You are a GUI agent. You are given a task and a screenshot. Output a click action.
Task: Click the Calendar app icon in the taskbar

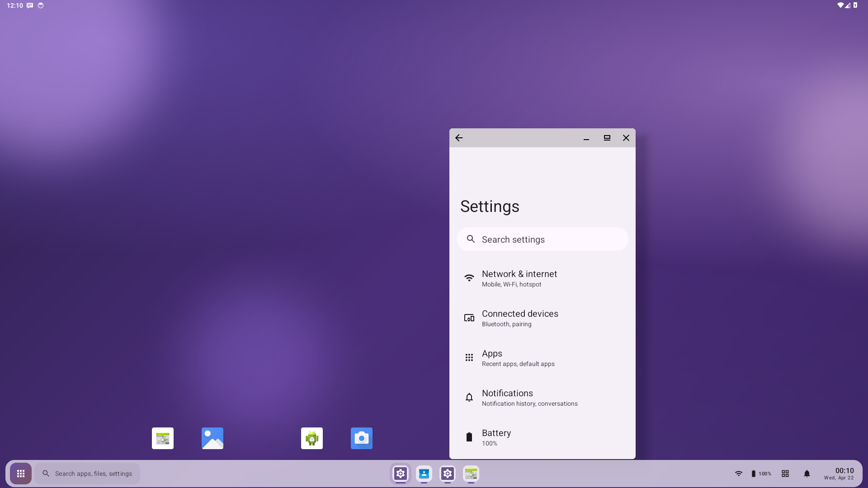471,474
